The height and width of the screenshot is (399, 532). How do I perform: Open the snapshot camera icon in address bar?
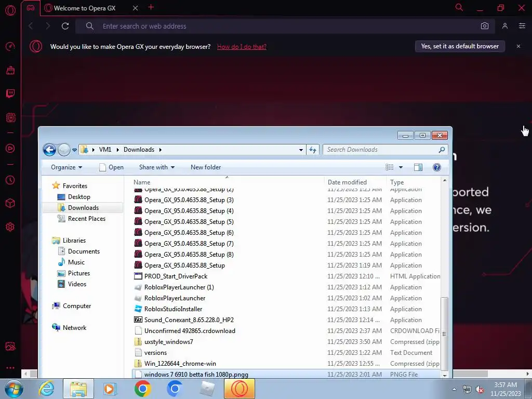(x=485, y=26)
